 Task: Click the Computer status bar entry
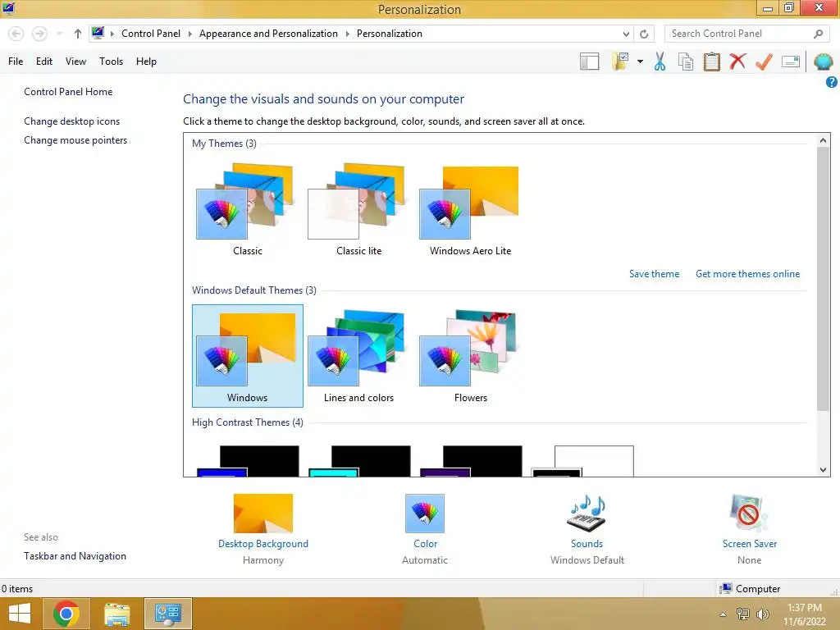[x=750, y=589]
